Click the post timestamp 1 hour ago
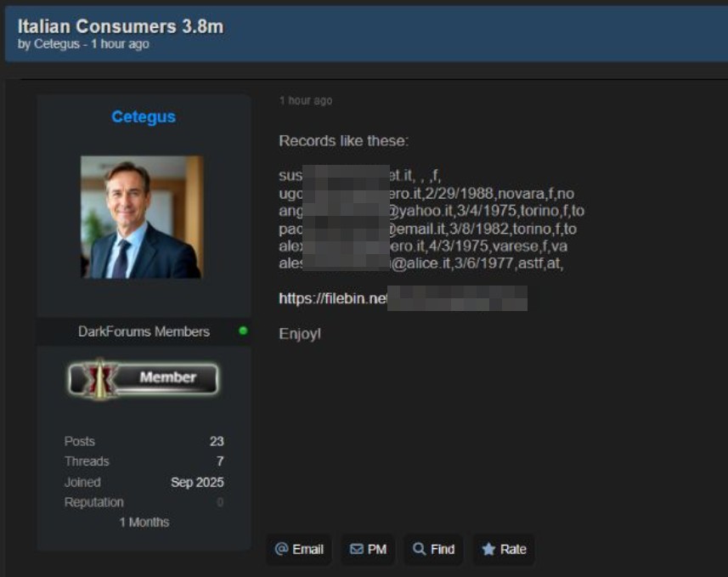The height and width of the screenshot is (577, 728). click(x=306, y=100)
